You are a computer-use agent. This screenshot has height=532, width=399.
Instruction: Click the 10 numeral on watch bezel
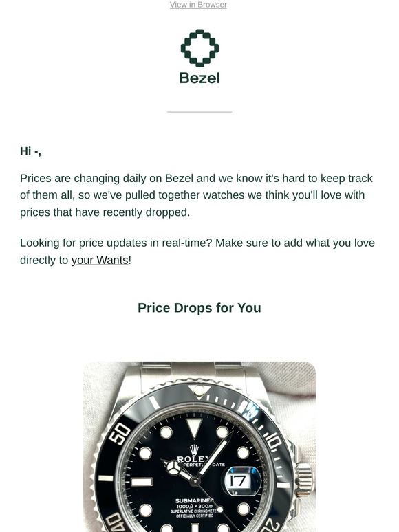tap(272, 441)
